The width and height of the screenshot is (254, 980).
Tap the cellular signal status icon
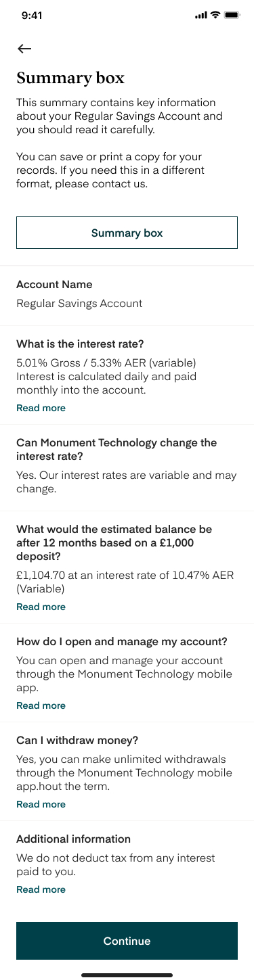(200, 16)
